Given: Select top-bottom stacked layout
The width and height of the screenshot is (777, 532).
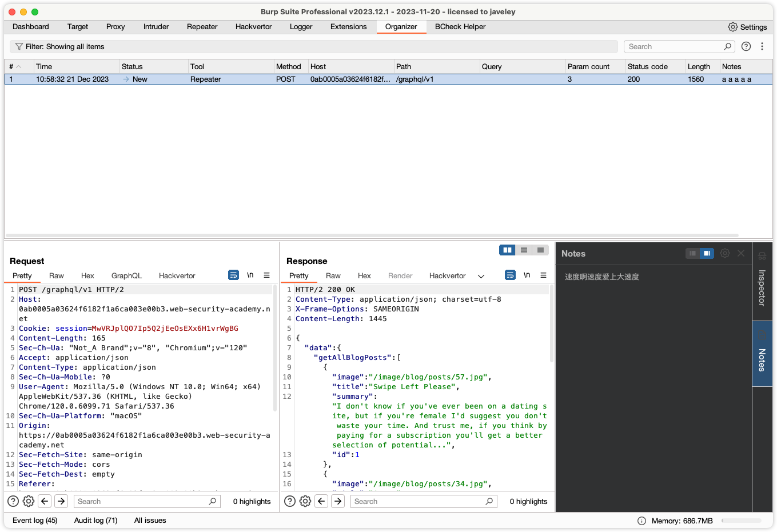Looking at the screenshot, I should [524, 250].
